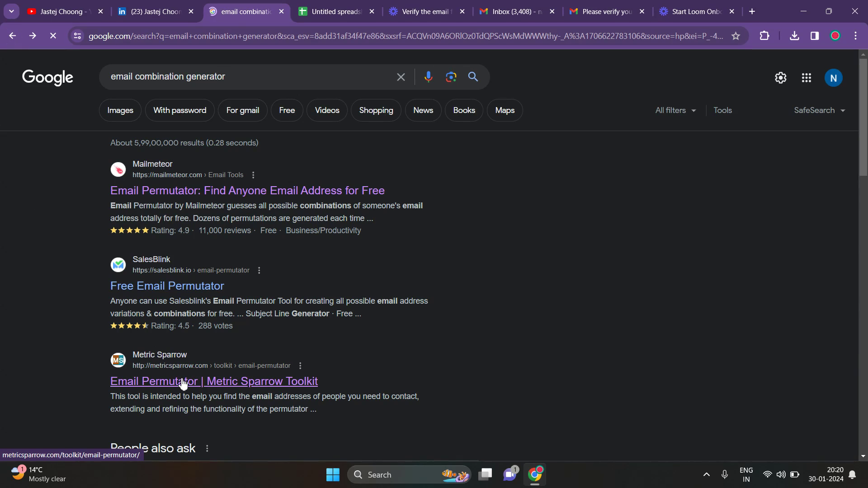
Task: Open Chrome downloads icon
Action: [x=794, y=36]
